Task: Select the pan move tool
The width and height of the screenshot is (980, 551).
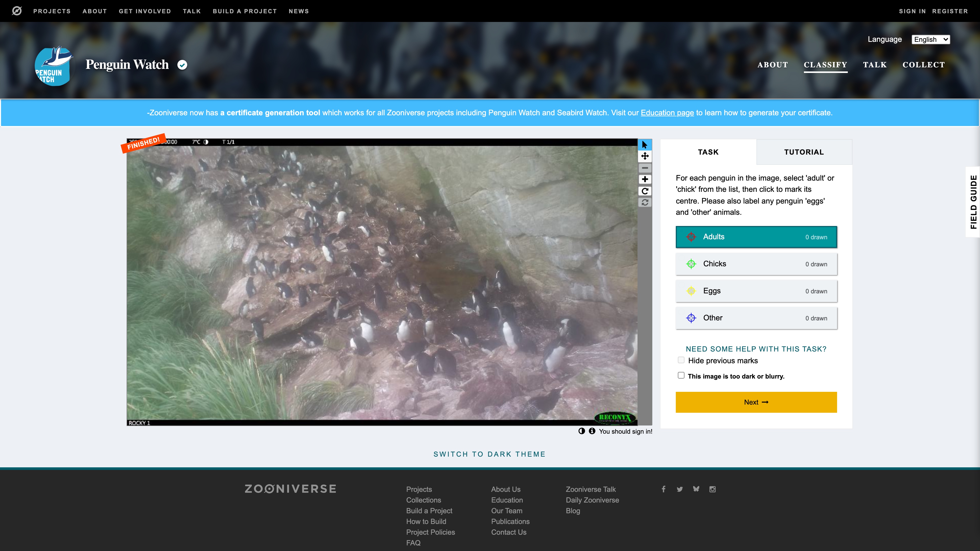Action: [644, 156]
